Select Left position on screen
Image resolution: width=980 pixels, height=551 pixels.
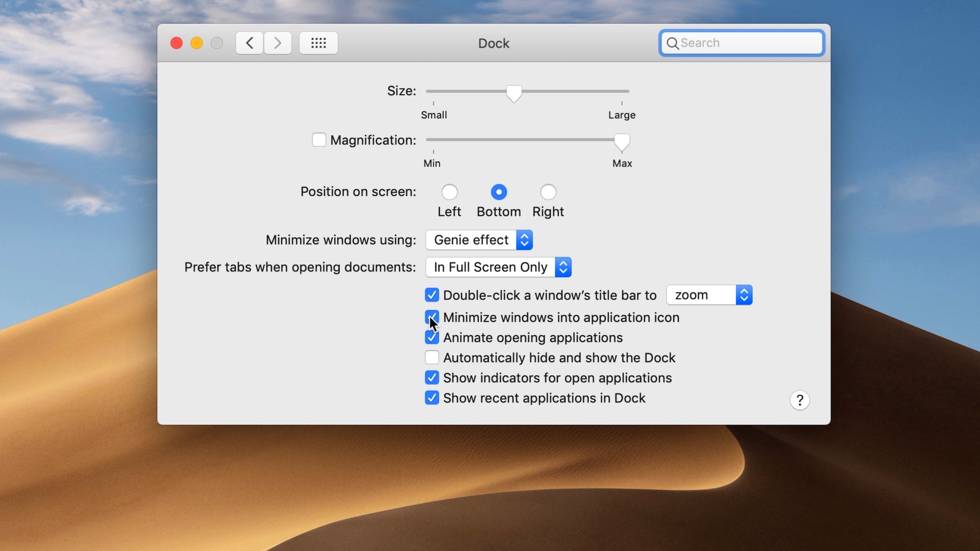(449, 192)
